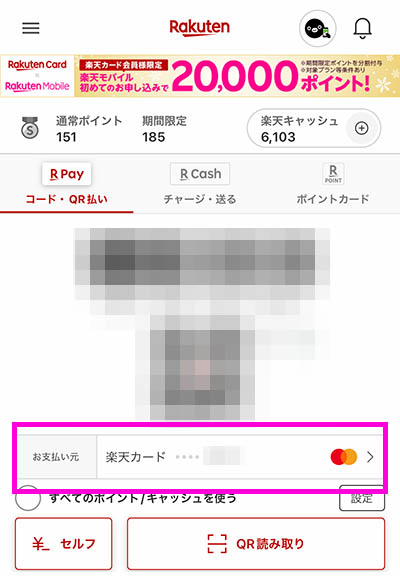Expand payment source with chevron arrow
400x580 pixels.
click(x=370, y=457)
